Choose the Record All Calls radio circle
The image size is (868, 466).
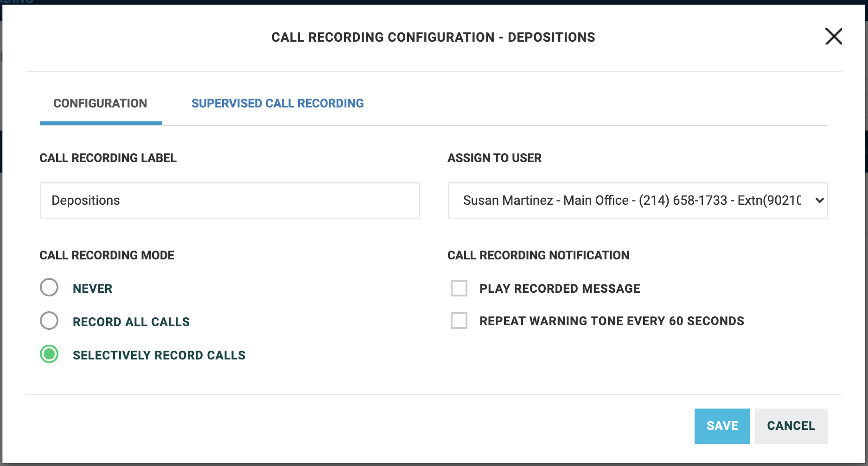click(x=49, y=321)
